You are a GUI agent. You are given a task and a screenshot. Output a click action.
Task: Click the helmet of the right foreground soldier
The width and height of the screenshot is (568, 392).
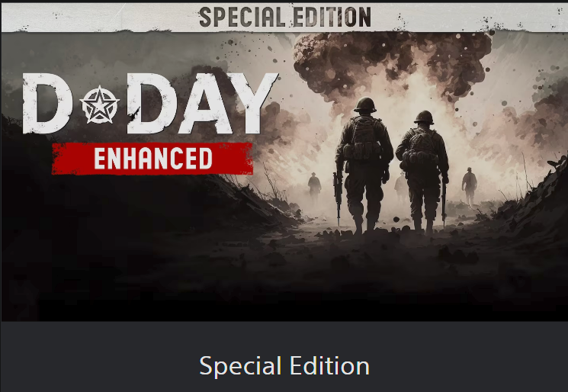pyautogui.click(x=424, y=117)
